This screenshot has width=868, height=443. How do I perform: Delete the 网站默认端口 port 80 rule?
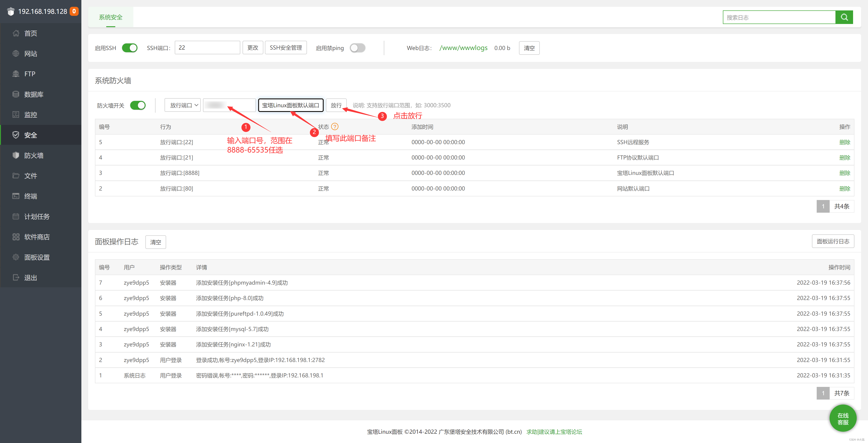(x=845, y=188)
